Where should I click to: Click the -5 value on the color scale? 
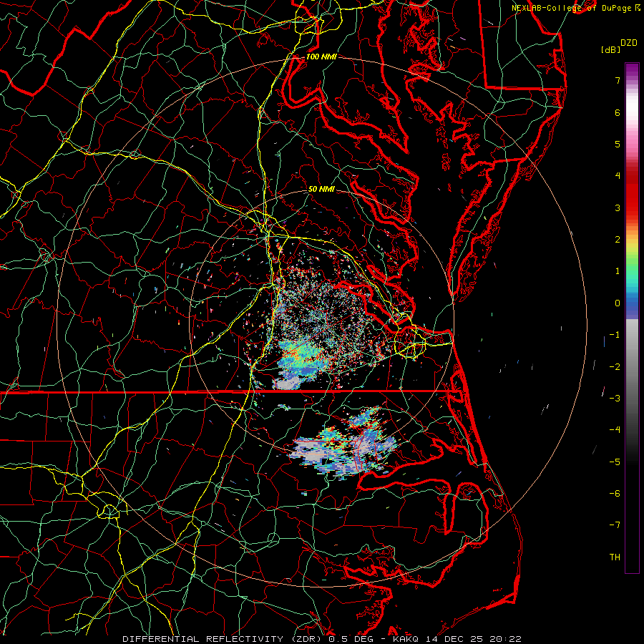click(615, 462)
